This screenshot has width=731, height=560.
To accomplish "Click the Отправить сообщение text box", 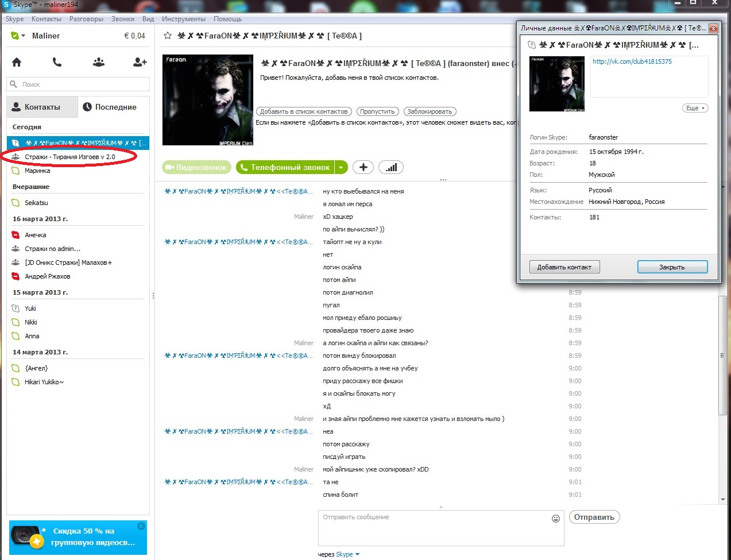I will (441, 528).
